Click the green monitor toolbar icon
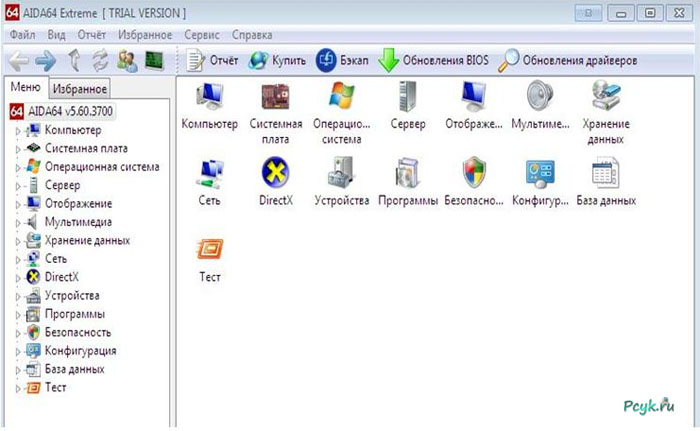700x431 pixels. click(x=154, y=61)
